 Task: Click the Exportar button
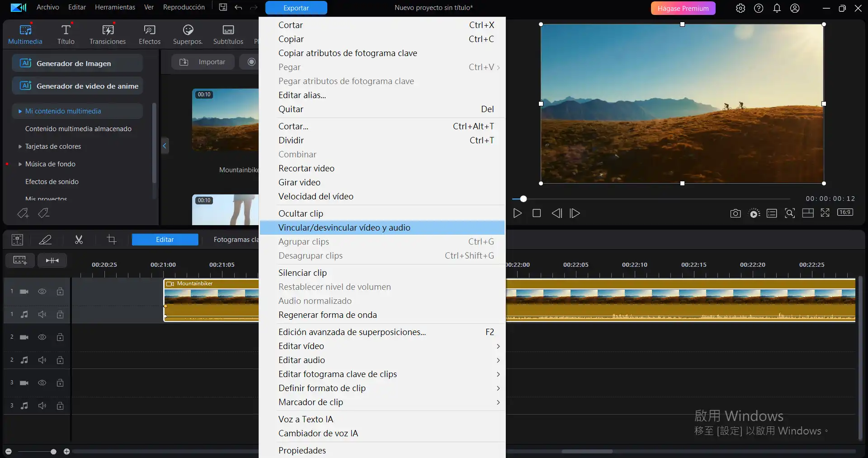(296, 8)
